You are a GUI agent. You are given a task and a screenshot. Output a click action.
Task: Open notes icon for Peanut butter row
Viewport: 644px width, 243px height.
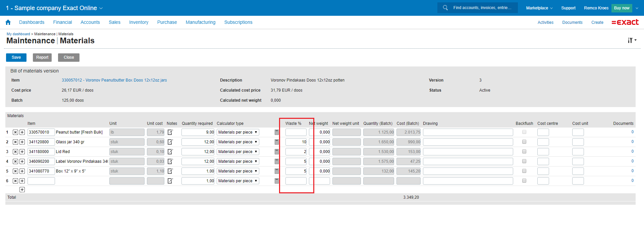(x=170, y=132)
